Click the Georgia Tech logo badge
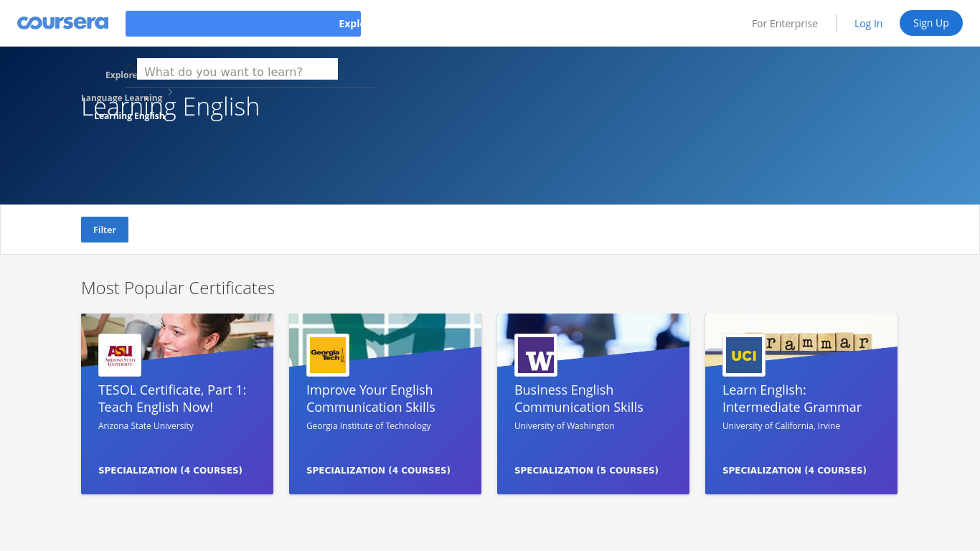The height and width of the screenshot is (551, 980). click(327, 354)
